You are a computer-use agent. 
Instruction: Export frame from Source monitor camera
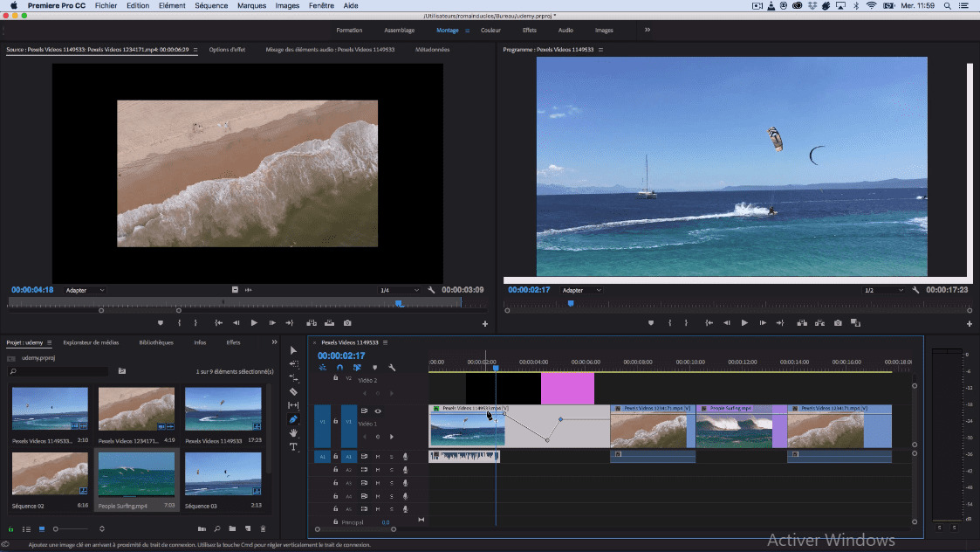pos(347,323)
